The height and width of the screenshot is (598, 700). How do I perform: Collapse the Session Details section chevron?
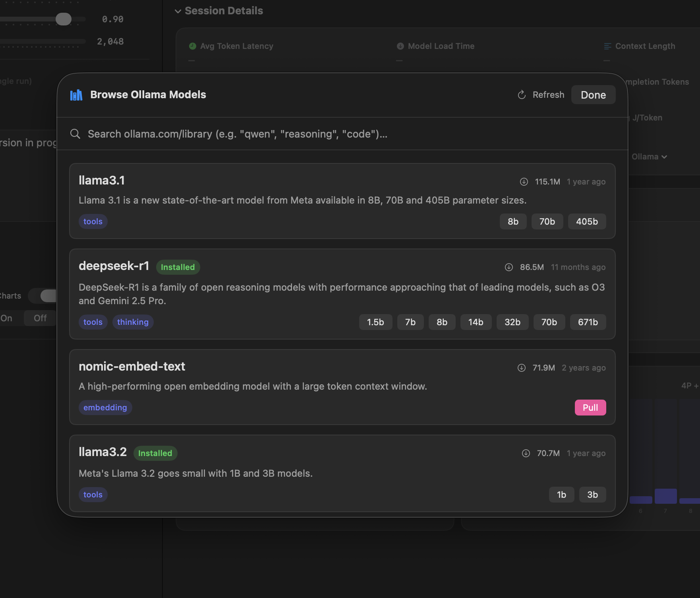[x=178, y=11]
